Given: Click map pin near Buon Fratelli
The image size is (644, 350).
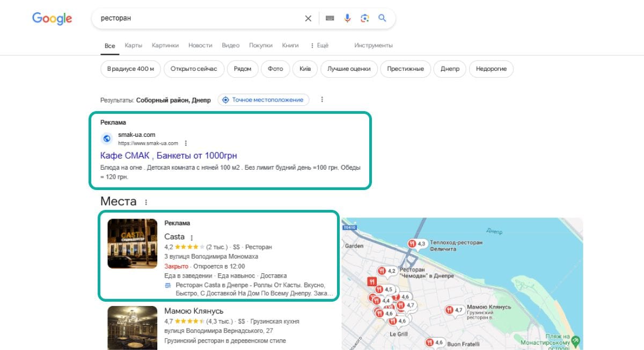Looking at the screenshot, I should [x=434, y=342].
